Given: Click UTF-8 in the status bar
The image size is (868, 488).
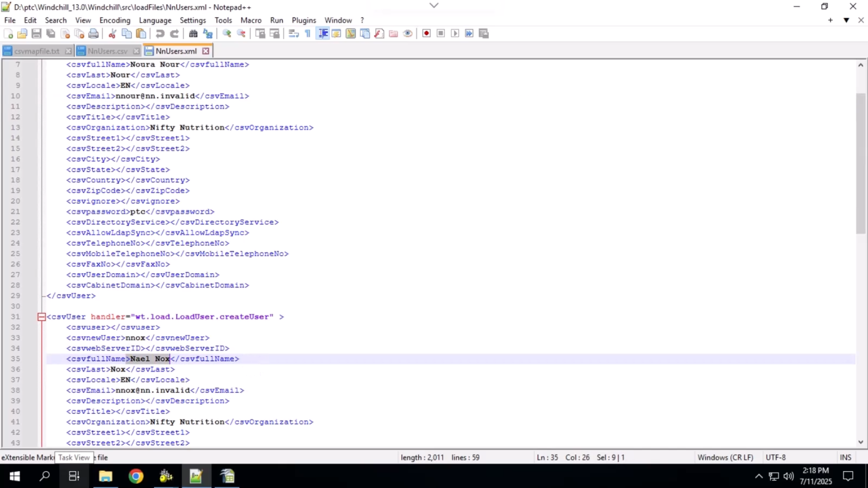Looking at the screenshot, I should 776,457.
